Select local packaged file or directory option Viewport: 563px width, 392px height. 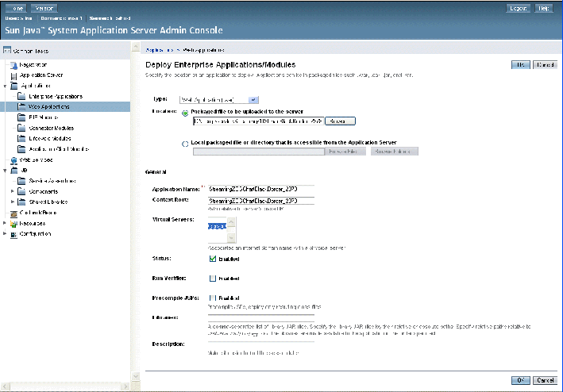coord(185,144)
